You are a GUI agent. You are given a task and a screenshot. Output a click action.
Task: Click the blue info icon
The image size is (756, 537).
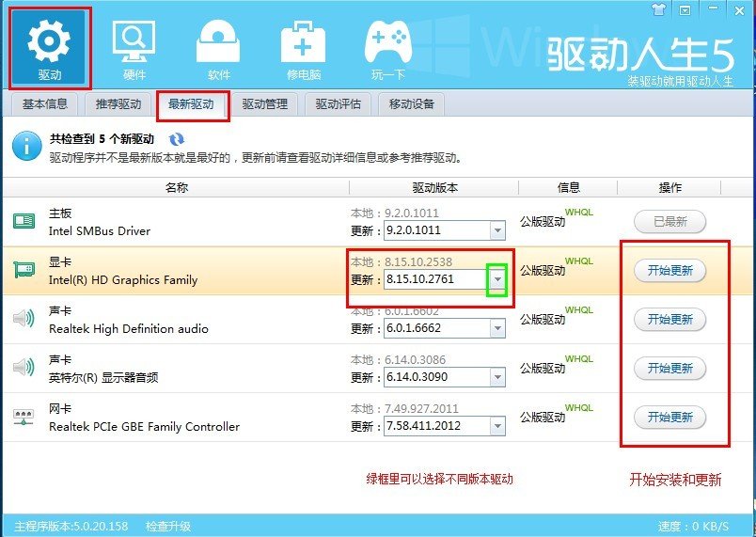[27, 146]
